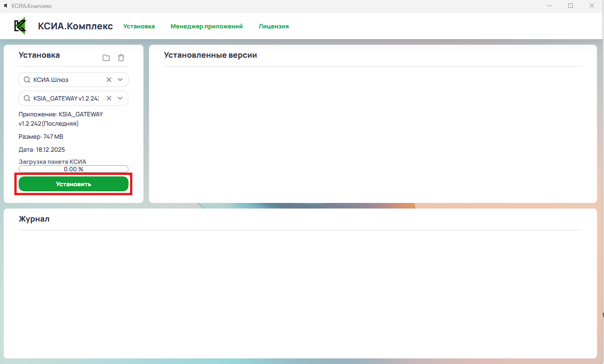Maximize the КСИА.Комплекс window

click(x=570, y=6)
